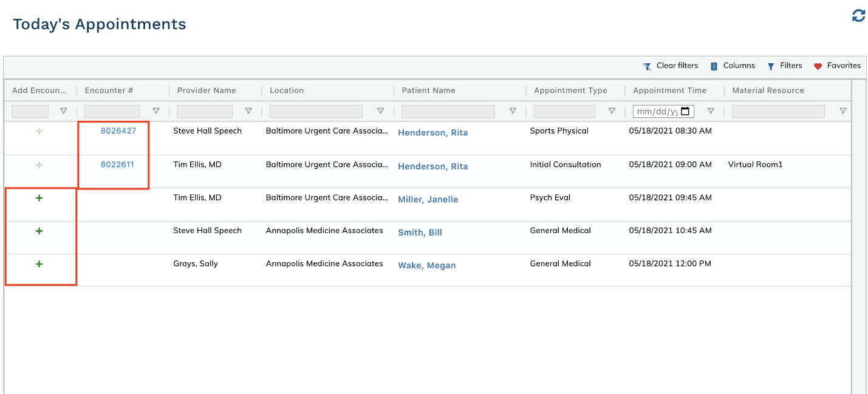868x394 pixels.
Task: Open filter menu for Add Encounter column
Action: (x=64, y=111)
